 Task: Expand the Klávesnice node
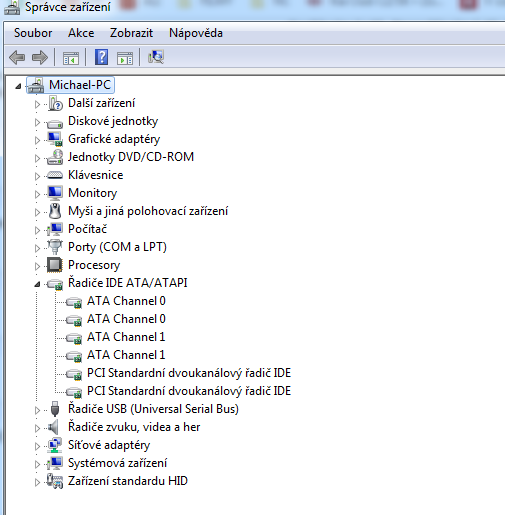pyautogui.click(x=37, y=176)
